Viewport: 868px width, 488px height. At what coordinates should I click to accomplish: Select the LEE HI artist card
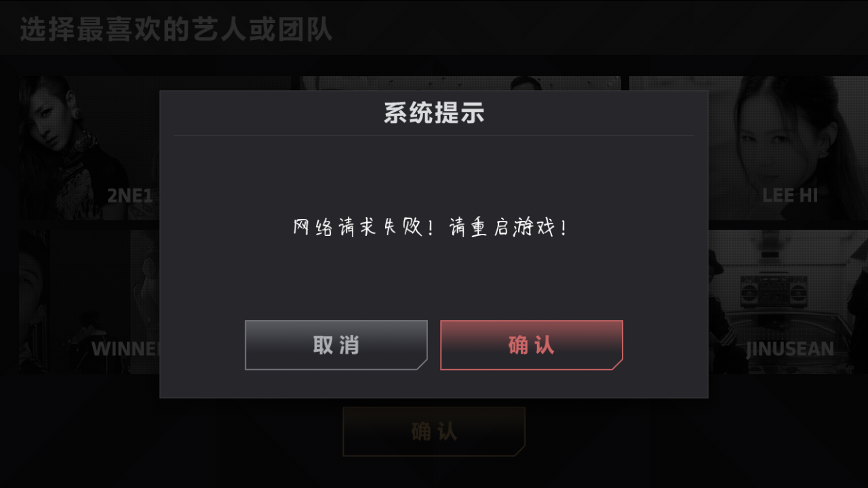[x=788, y=148]
